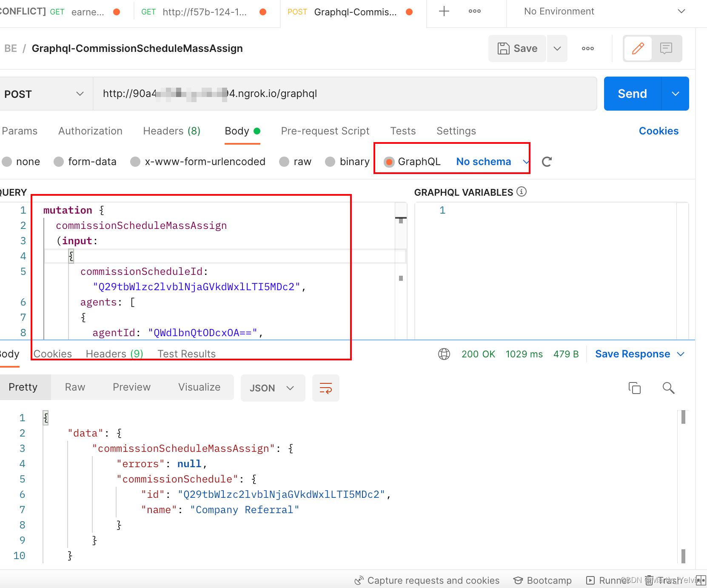Open the request Headers (8) tab

[x=172, y=131]
